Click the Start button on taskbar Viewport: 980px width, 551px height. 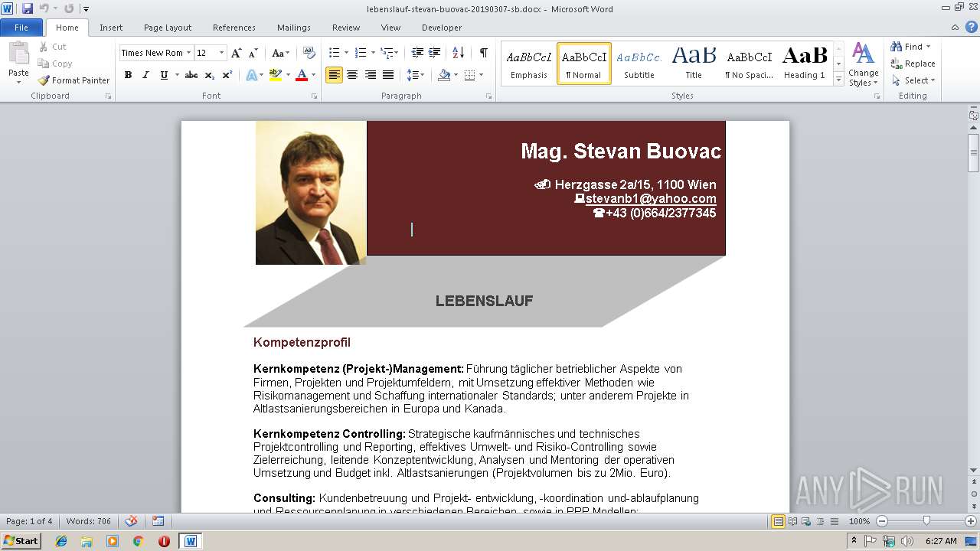coord(21,540)
